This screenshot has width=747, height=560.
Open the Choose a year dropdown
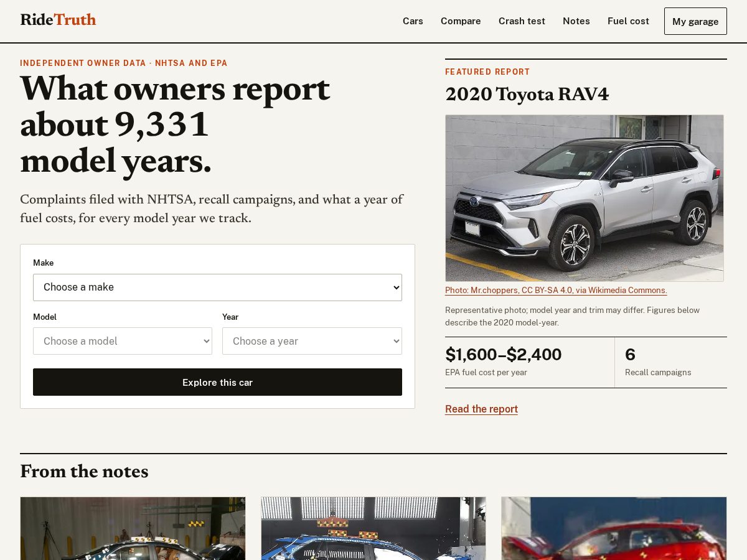click(312, 341)
